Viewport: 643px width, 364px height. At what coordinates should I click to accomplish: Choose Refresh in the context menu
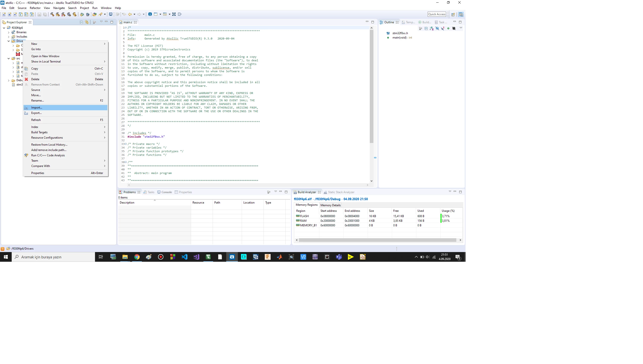coord(65,120)
